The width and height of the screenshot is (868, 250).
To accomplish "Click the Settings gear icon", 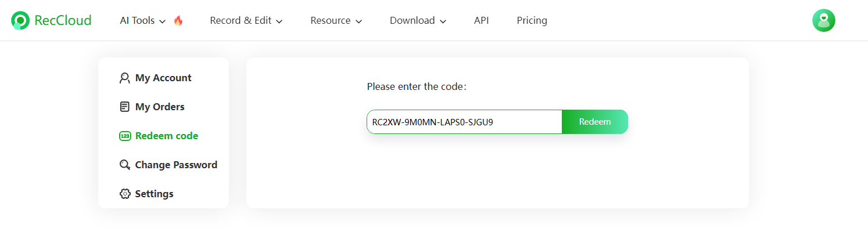I will pos(124,194).
